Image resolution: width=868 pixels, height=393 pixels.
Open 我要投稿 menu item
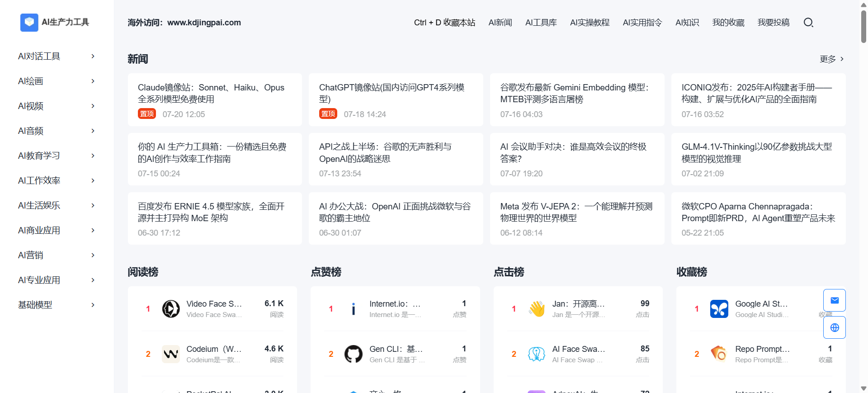(x=774, y=23)
